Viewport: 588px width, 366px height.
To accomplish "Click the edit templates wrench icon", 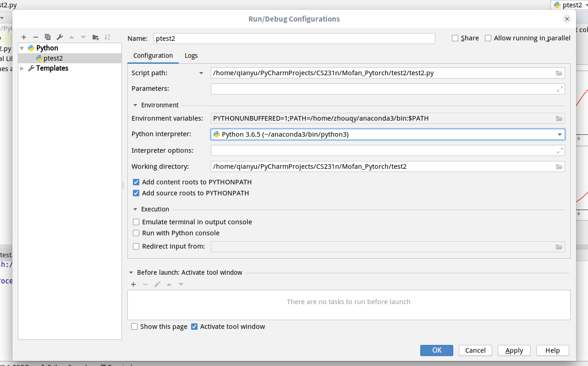I will click(x=60, y=37).
